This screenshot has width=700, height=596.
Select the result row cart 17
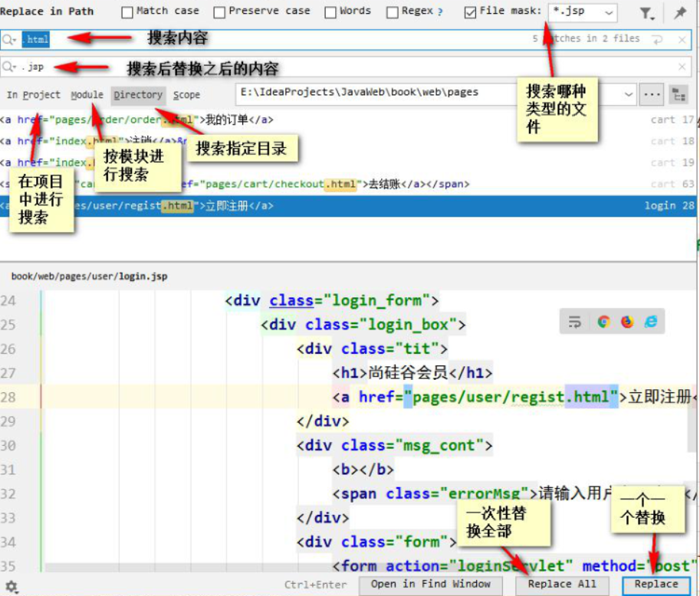(347, 120)
